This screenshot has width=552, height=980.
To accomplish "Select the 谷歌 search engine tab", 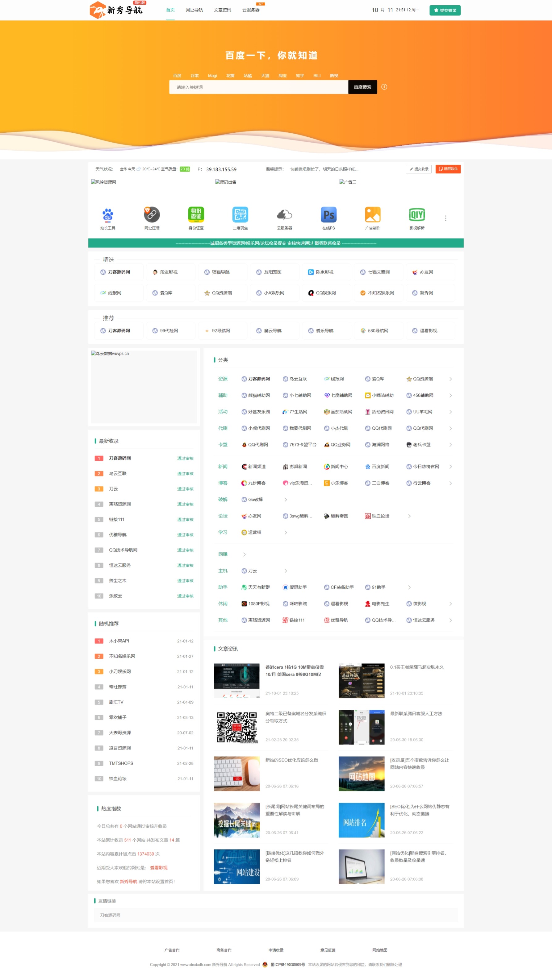I will click(194, 76).
